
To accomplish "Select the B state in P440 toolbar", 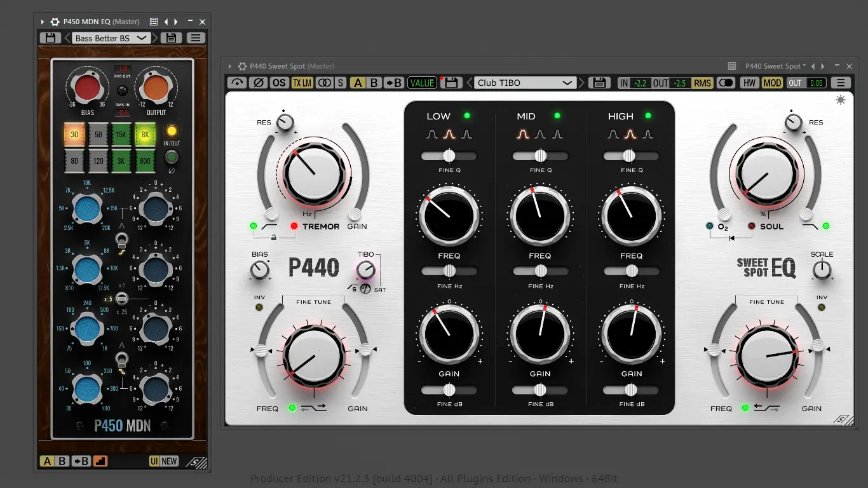I will click(374, 83).
